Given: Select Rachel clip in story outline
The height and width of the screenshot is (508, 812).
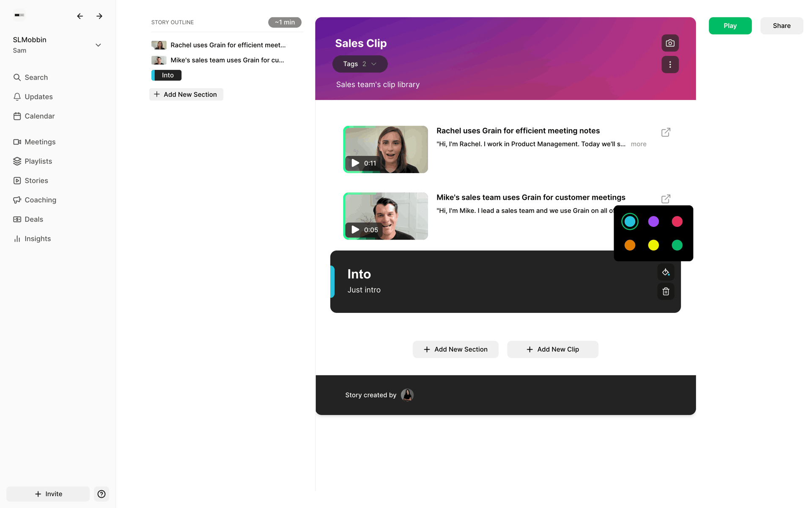Looking at the screenshot, I should pos(219,45).
